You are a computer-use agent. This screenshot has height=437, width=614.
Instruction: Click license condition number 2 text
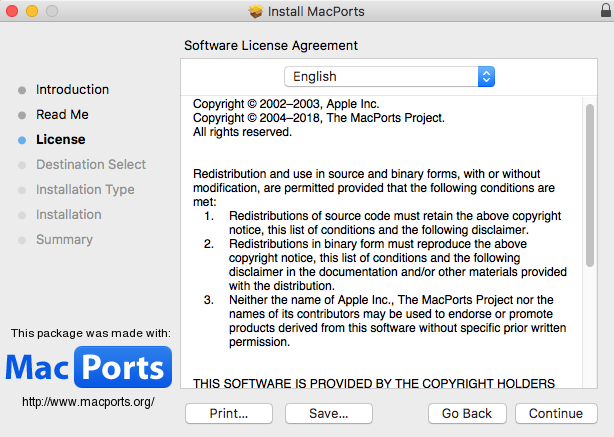pyautogui.click(x=398, y=265)
